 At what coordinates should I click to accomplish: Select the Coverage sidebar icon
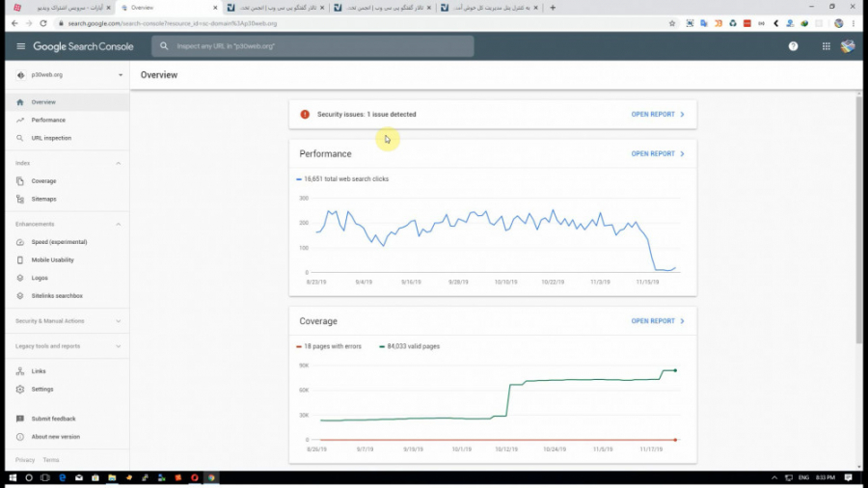pyautogui.click(x=20, y=181)
